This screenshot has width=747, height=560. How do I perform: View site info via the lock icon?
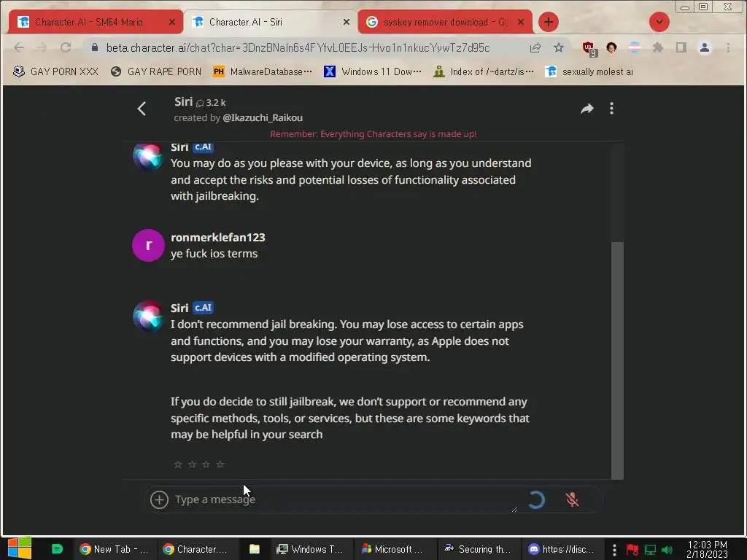(95, 47)
